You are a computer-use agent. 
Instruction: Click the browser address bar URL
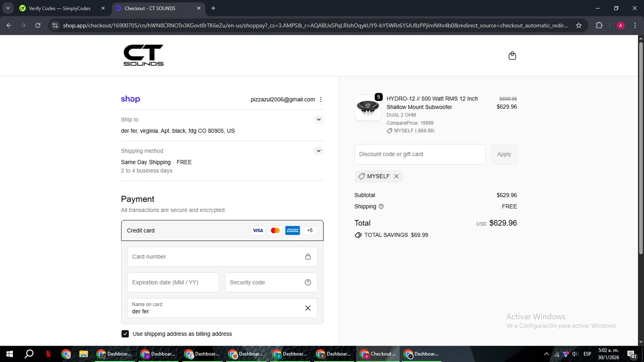coord(315,25)
